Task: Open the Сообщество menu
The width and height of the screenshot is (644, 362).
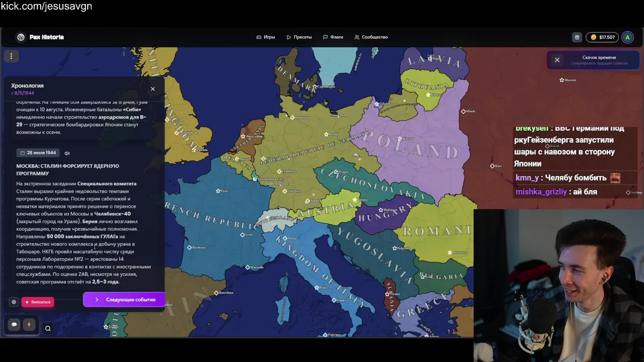Action: 371,37
